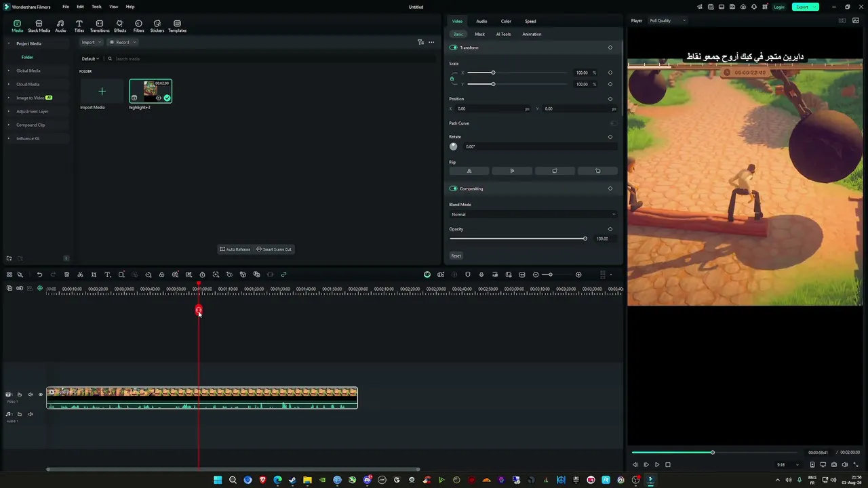Start voiceover recording with microphone icon
The height and width of the screenshot is (488, 868).
coord(481,274)
